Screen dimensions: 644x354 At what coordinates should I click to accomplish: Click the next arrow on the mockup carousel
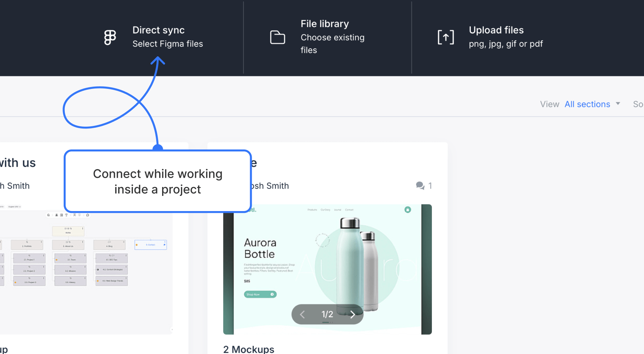click(x=353, y=314)
